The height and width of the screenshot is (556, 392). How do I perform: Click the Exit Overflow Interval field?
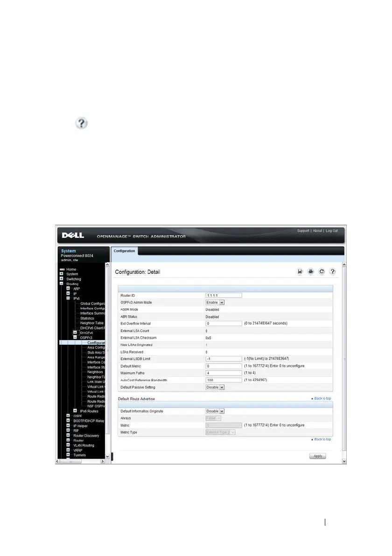224,324
